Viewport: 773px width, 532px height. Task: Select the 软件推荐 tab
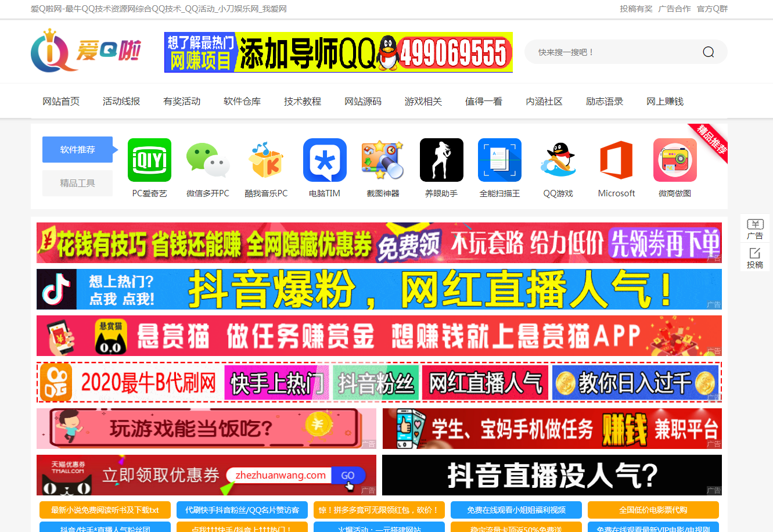[x=77, y=150]
